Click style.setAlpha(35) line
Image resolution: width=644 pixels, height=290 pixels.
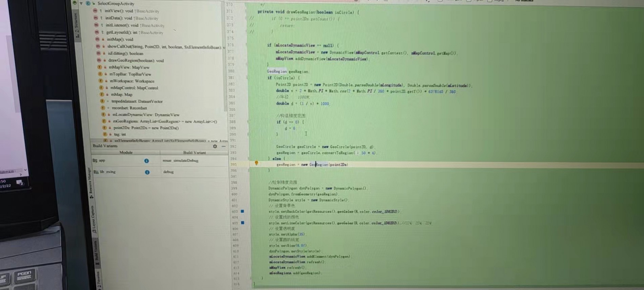(287, 234)
